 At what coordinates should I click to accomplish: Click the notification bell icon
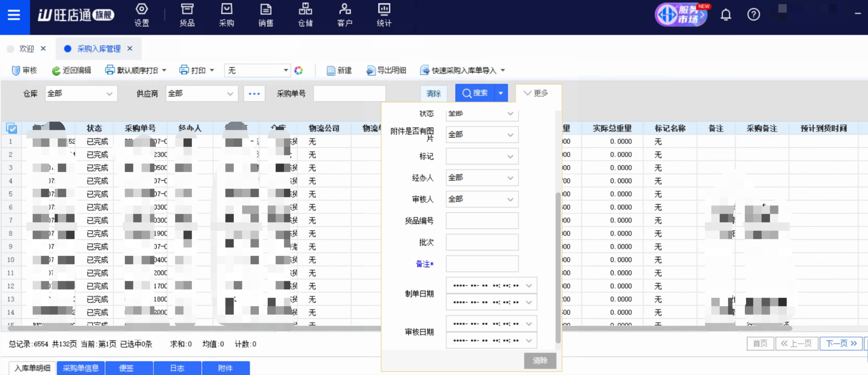click(x=726, y=15)
